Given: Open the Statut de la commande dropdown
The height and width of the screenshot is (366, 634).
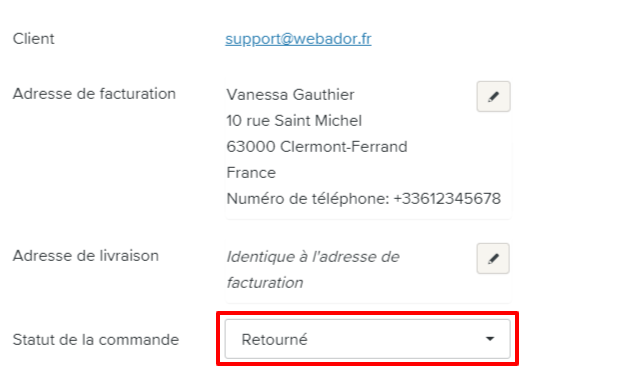Looking at the screenshot, I should (368, 339).
